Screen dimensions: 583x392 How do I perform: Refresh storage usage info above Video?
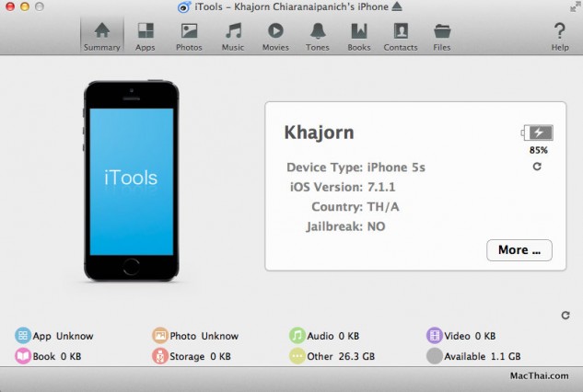[566, 315]
